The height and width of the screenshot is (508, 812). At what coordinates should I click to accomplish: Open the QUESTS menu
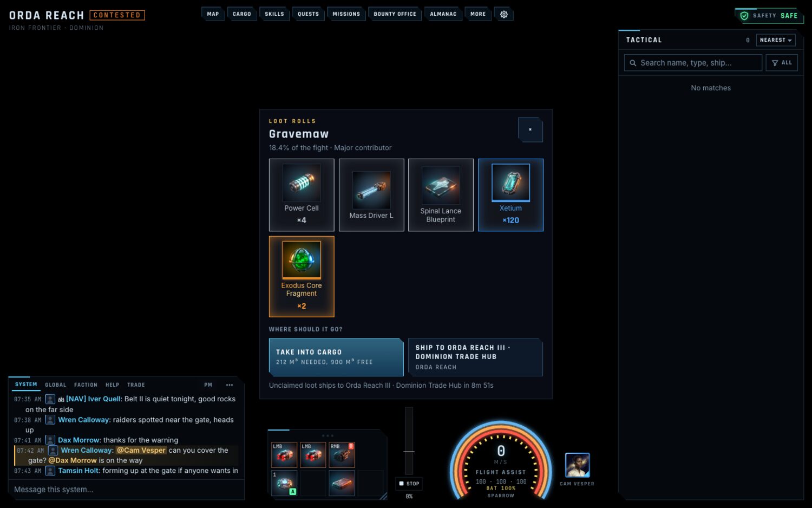tap(308, 14)
